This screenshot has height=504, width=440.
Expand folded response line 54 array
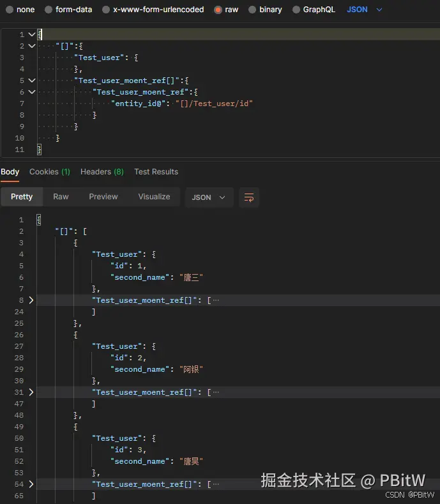click(x=31, y=484)
